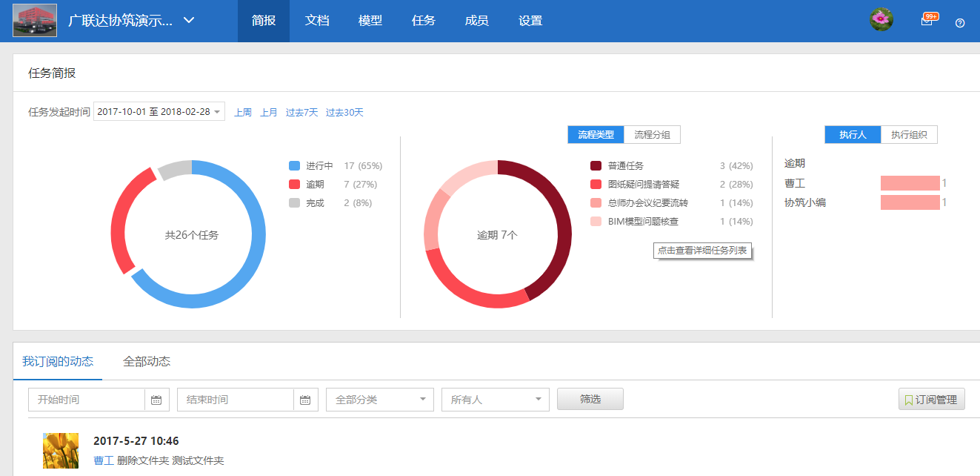Open the calendar icon in 开始时间 field

pos(156,399)
